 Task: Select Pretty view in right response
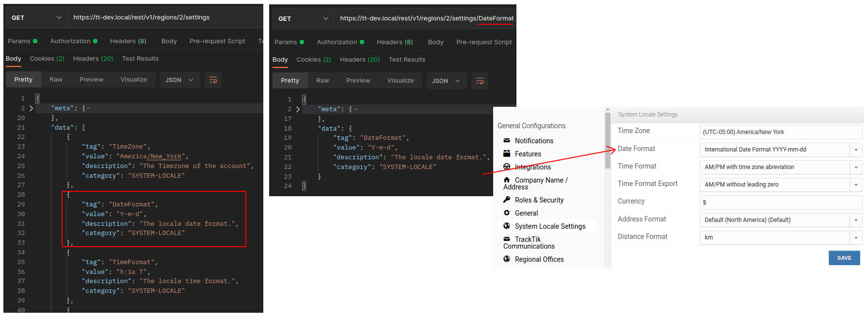point(290,81)
